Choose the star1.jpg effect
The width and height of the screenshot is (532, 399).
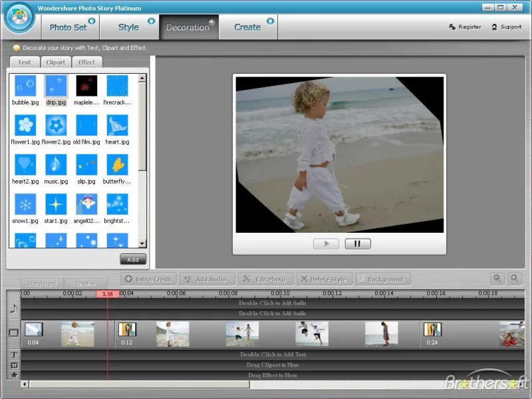click(56, 204)
